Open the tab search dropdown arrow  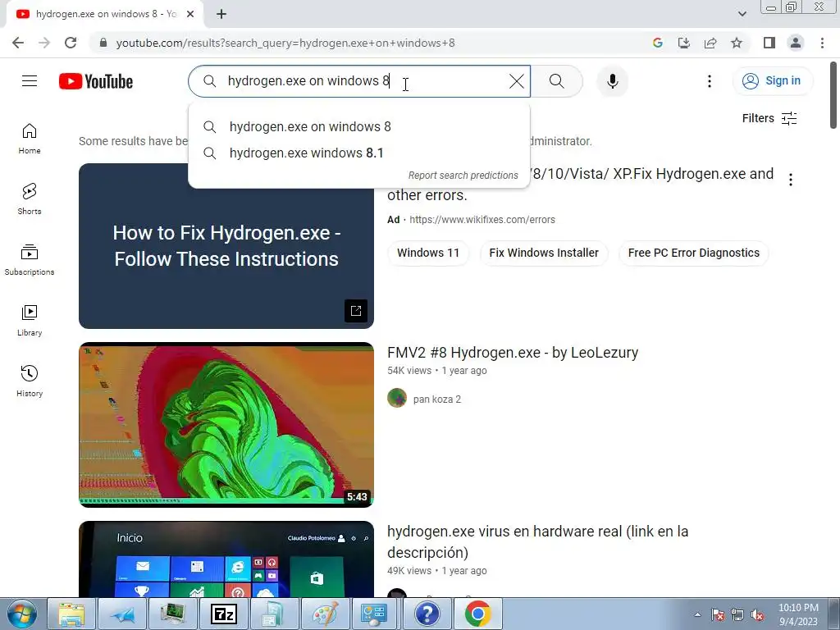(x=742, y=14)
